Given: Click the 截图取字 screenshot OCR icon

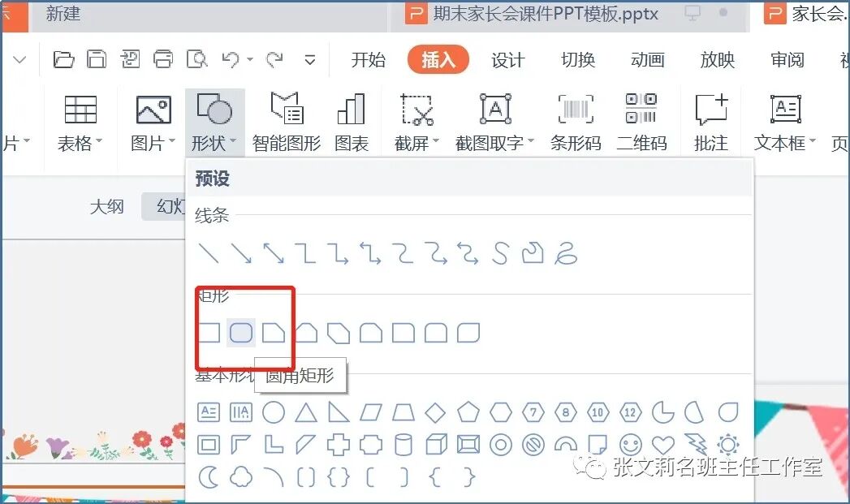Looking at the screenshot, I should (x=490, y=120).
